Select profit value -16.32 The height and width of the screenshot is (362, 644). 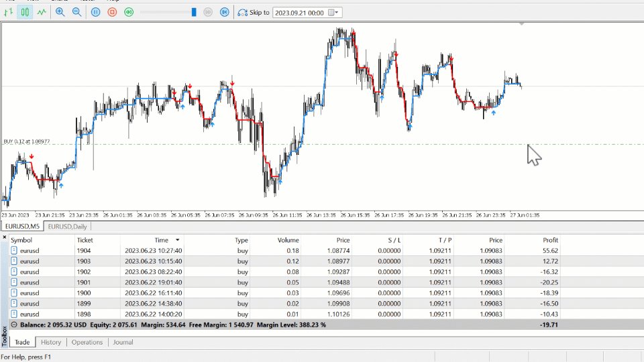[549, 271]
